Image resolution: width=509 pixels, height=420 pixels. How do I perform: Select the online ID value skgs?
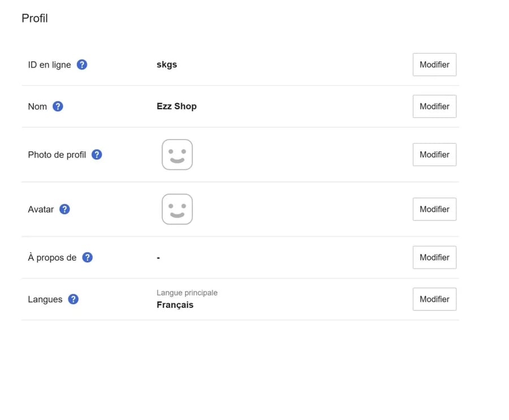tap(167, 64)
